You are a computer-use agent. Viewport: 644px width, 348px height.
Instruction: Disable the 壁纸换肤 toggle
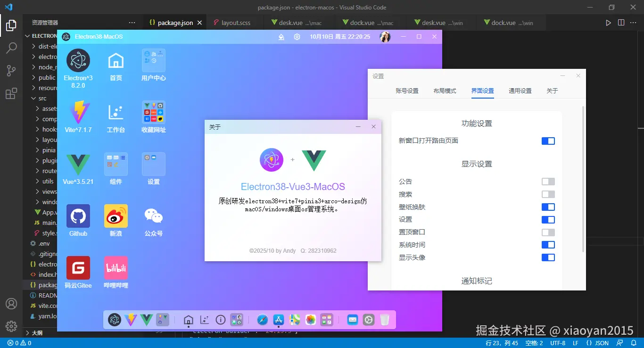coord(548,207)
